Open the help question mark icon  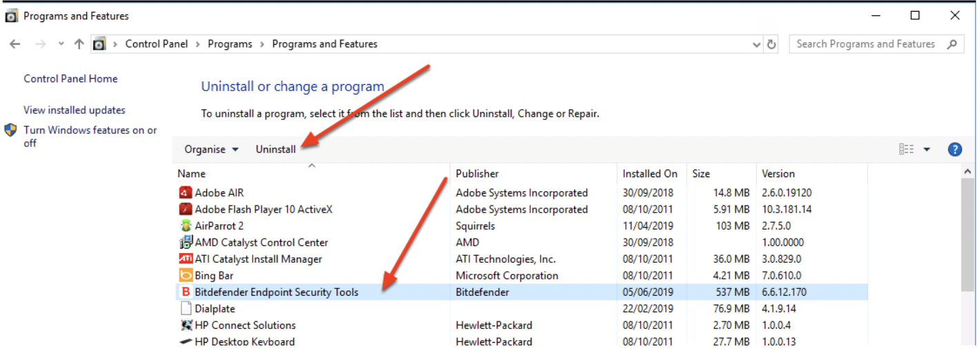955,150
